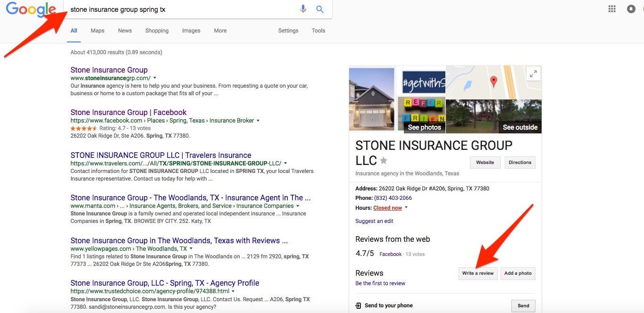Open Stone Insurance Group | Facebook result

[x=128, y=112]
